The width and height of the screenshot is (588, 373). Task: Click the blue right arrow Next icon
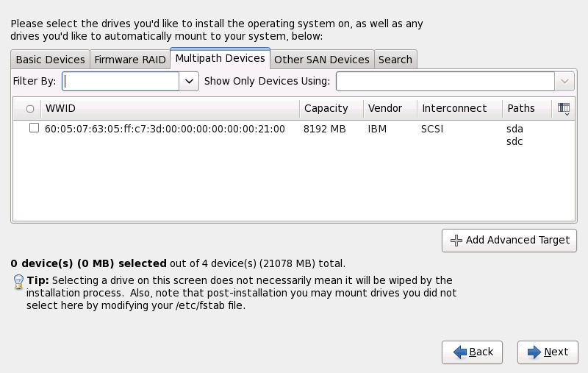tap(534, 352)
